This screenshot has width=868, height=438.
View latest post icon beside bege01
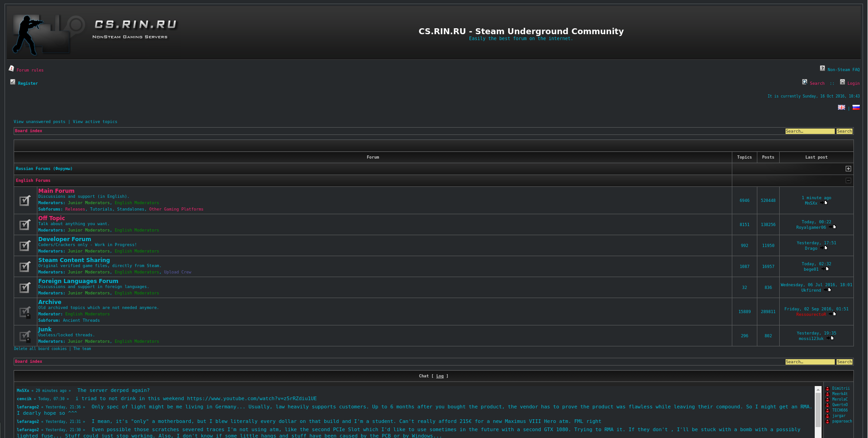(x=825, y=269)
